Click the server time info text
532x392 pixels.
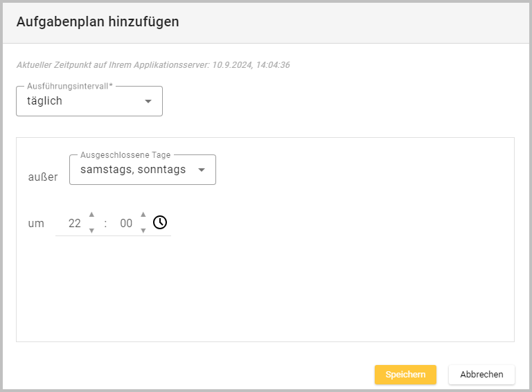coord(152,65)
